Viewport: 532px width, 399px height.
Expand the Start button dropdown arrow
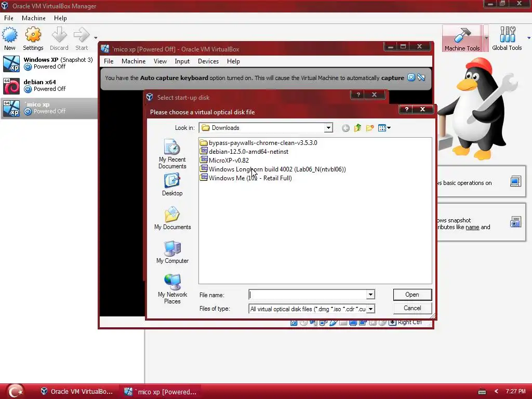pyautogui.click(x=96, y=37)
